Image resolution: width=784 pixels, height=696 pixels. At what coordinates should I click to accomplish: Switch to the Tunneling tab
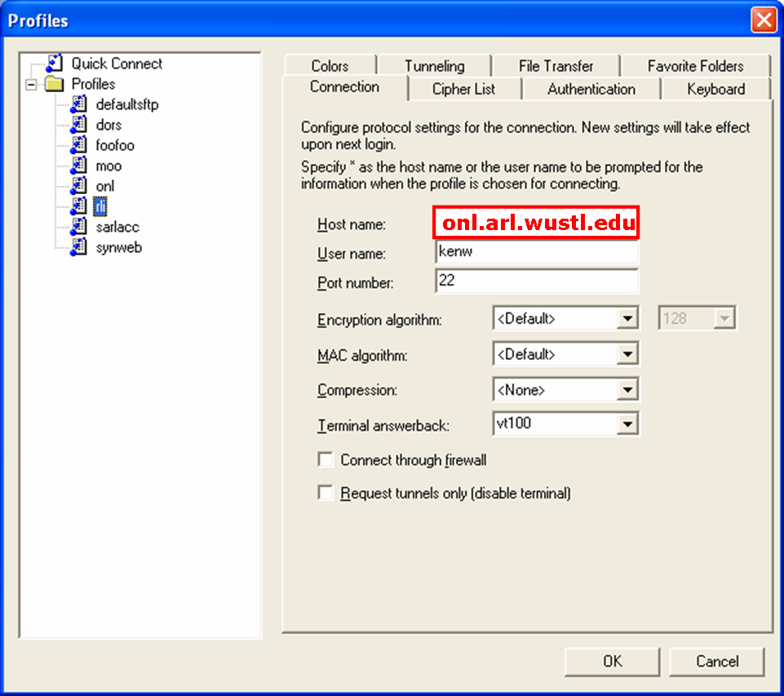point(434,66)
